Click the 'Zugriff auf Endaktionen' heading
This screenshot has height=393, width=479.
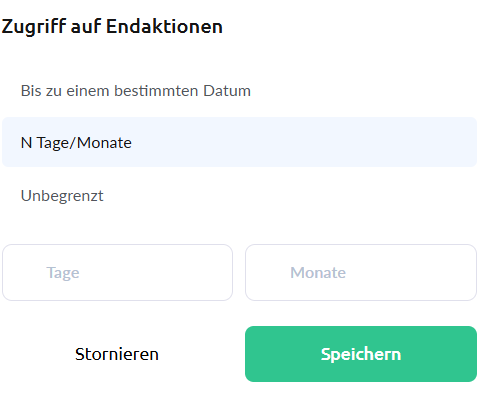coord(112,26)
